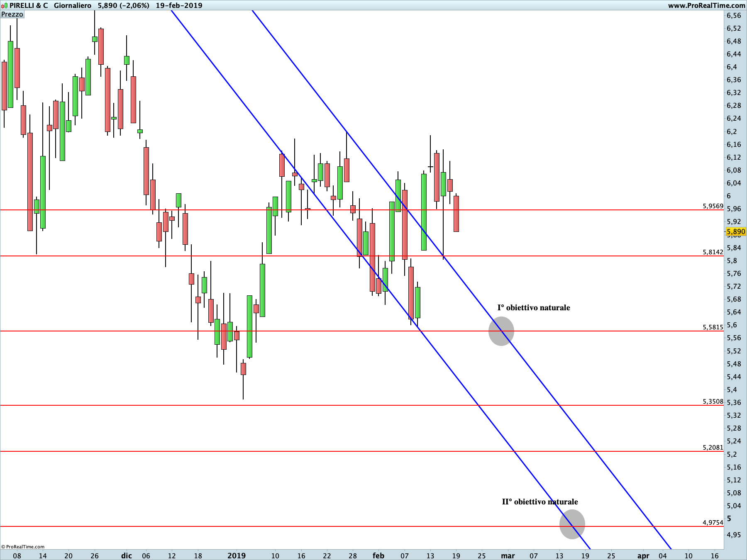Click the www.ProRealTime.com link in header
The width and height of the screenshot is (747, 560).
[706, 5]
